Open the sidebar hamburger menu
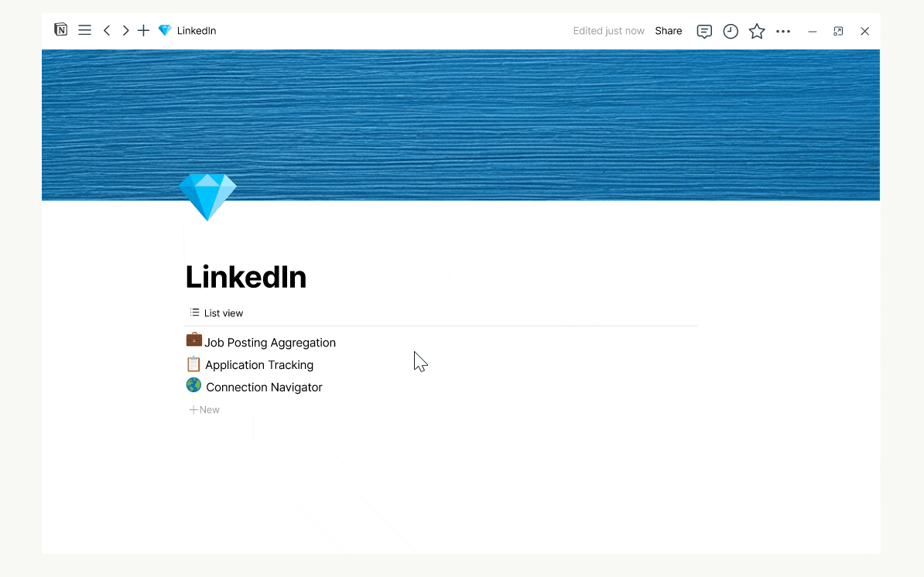Screen dimensions: 924x577 [85, 30]
